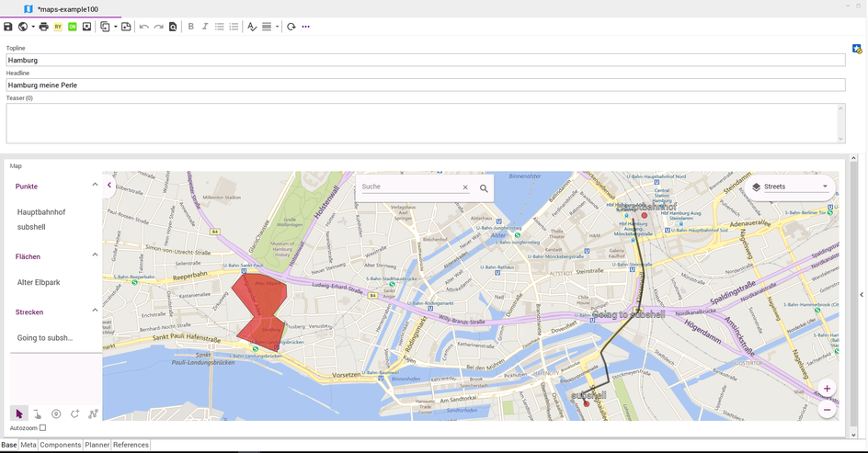Click the green ON status icon
Image resolution: width=868 pixels, height=453 pixels.
(73, 27)
